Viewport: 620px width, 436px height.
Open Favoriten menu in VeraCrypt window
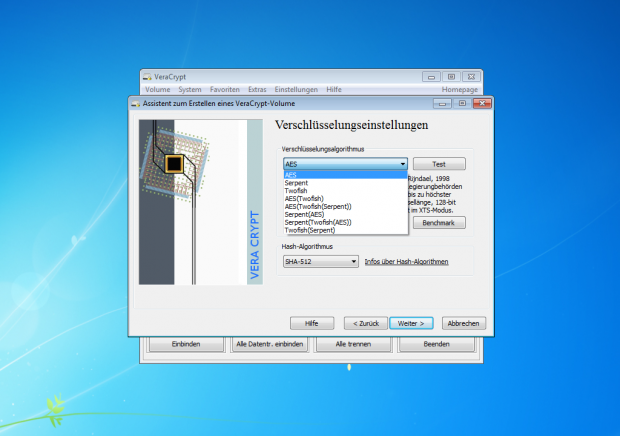tap(225, 89)
